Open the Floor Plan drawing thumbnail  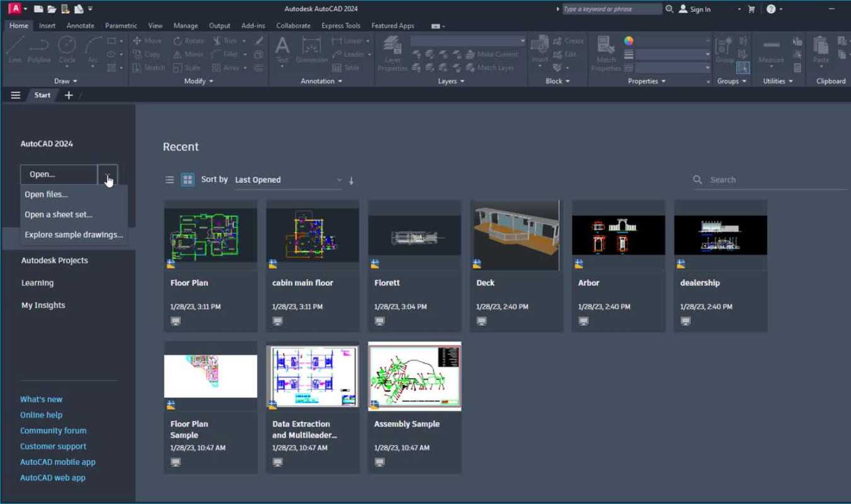pos(211,235)
